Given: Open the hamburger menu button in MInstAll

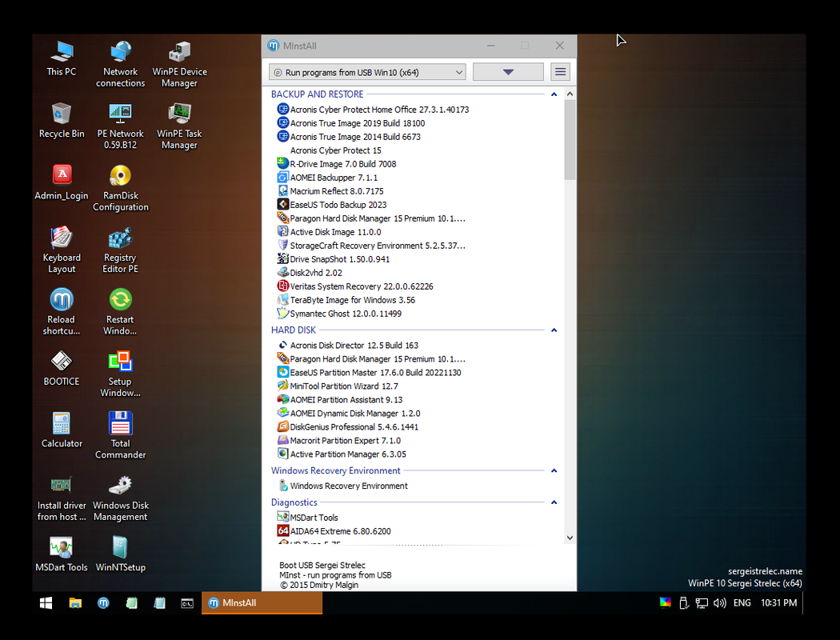Looking at the screenshot, I should [x=560, y=72].
